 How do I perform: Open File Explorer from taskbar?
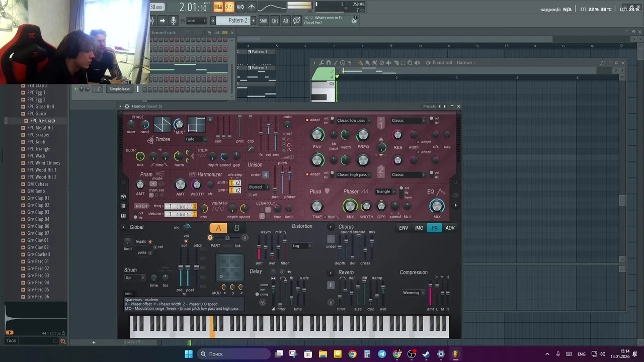(323, 354)
